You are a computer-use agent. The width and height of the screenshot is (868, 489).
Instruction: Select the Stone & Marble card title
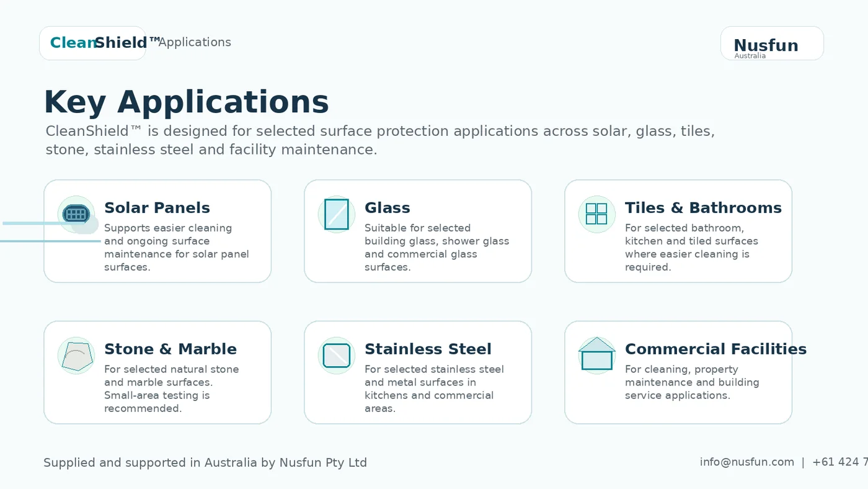(170, 349)
